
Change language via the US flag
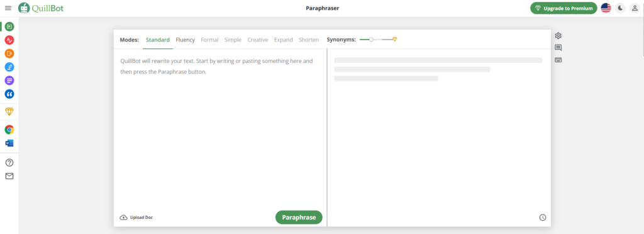coord(606,8)
